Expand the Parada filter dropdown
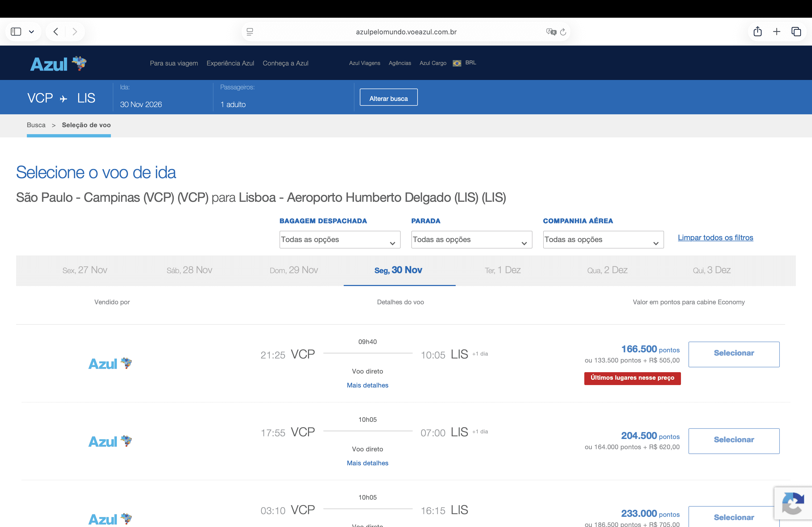 [472, 239]
